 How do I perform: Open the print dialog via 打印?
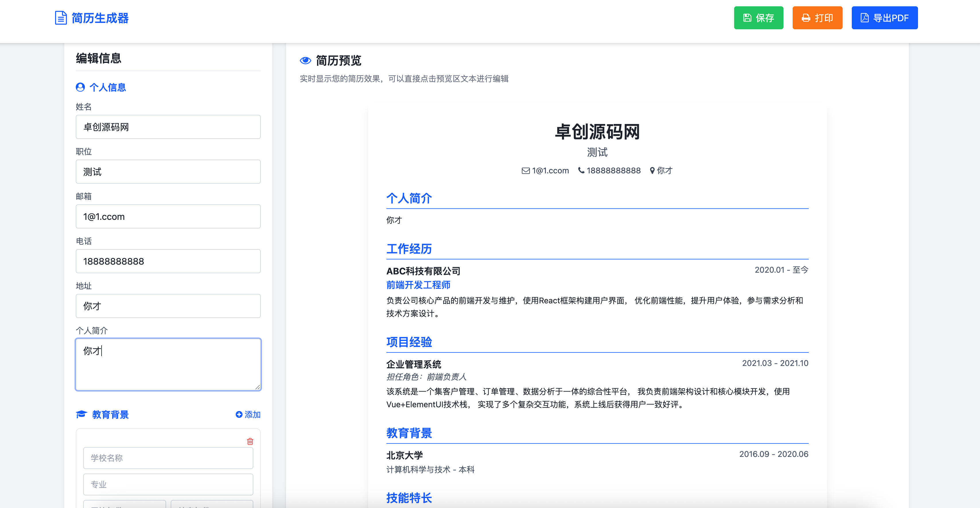pos(817,17)
